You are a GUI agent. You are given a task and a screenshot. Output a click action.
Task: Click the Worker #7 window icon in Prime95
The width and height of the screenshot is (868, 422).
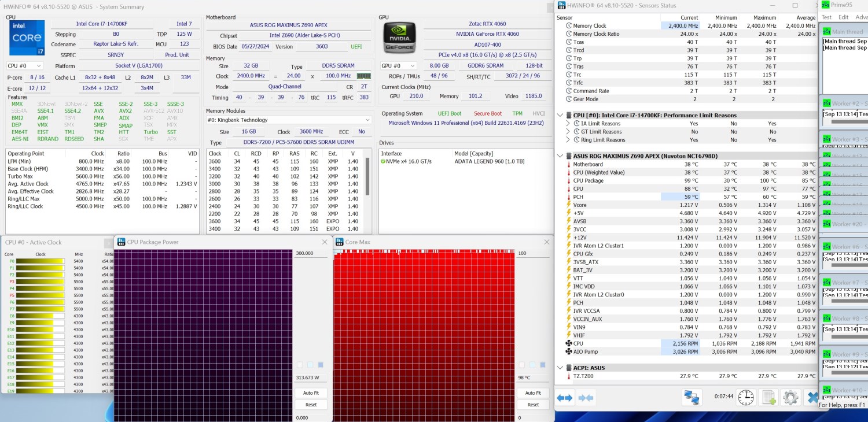[826, 283]
